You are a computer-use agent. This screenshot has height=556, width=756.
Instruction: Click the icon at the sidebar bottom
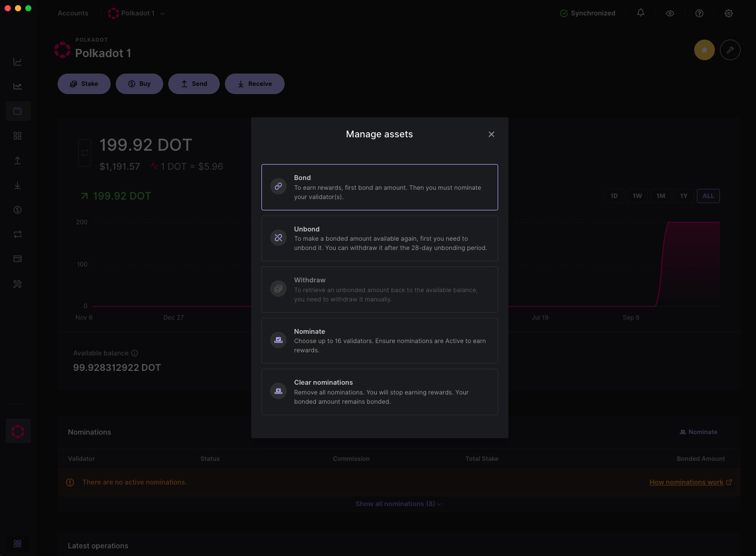(x=17, y=544)
